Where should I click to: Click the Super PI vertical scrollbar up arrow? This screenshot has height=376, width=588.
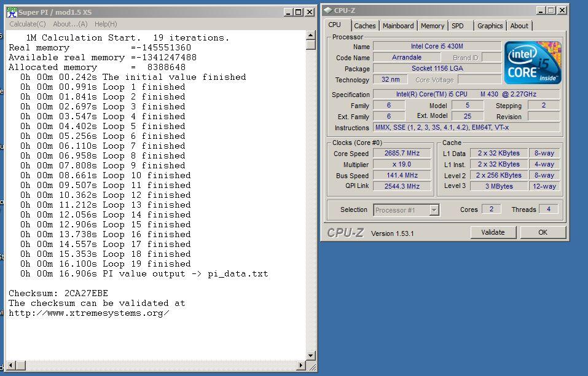click(x=311, y=35)
